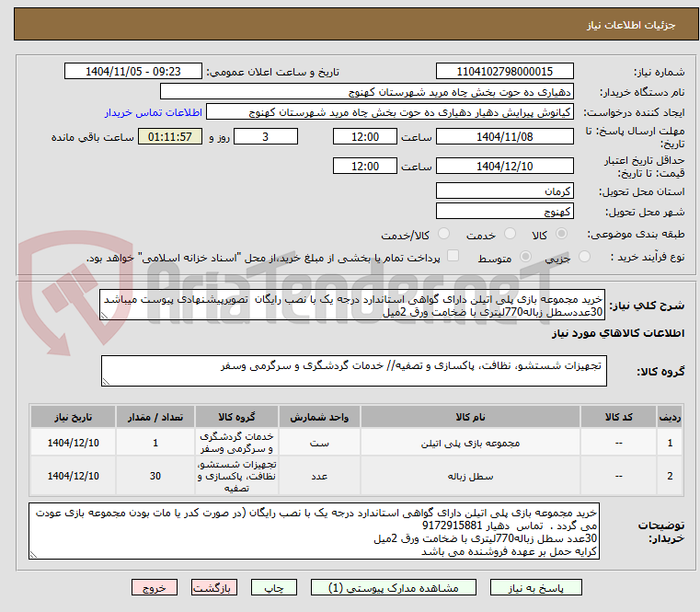
Task: Click unit cell عدد
Action: tap(319, 477)
